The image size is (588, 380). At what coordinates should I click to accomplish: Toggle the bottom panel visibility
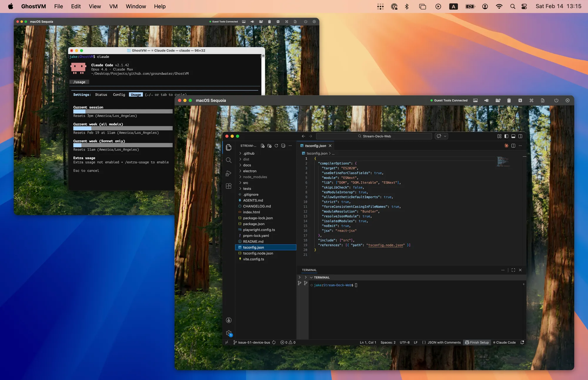click(x=513, y=136)
